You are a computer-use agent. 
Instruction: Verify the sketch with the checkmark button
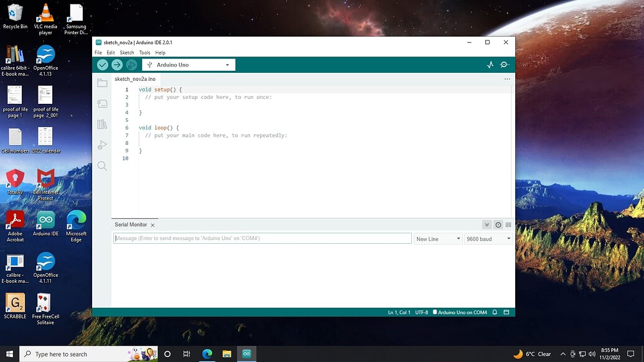[102, 64]
